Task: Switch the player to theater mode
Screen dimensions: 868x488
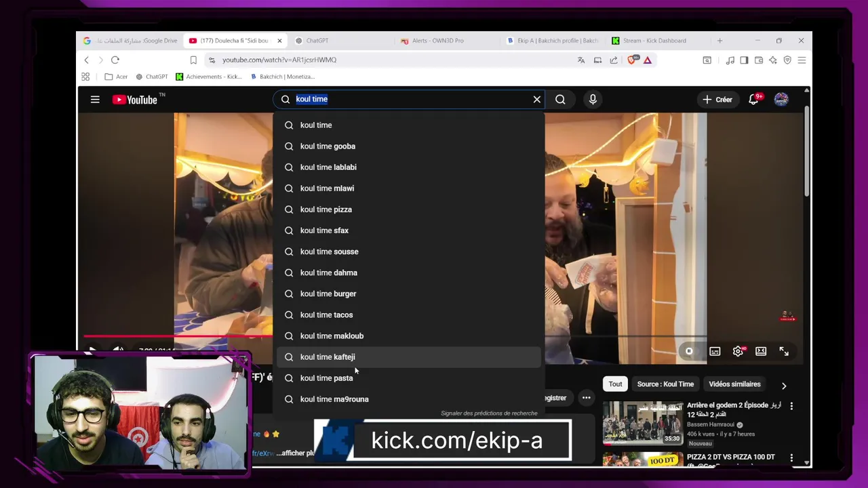Action: coord(761,351)
